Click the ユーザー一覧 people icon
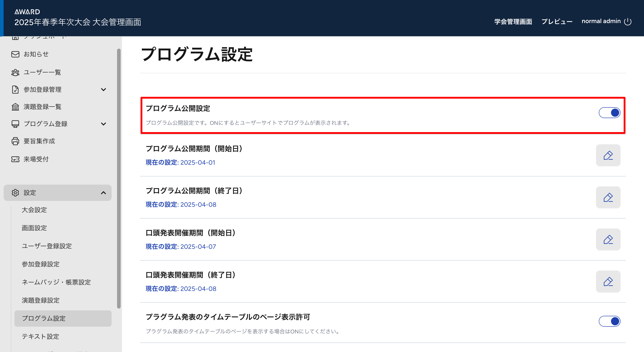The image size is (644, 352). click(15, 72)
